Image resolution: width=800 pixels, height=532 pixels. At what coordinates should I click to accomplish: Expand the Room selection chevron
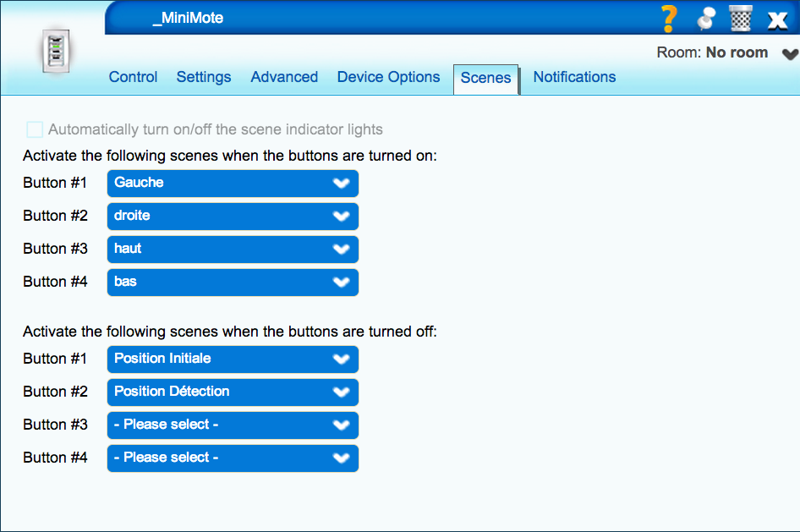click(x=790, y=54)
